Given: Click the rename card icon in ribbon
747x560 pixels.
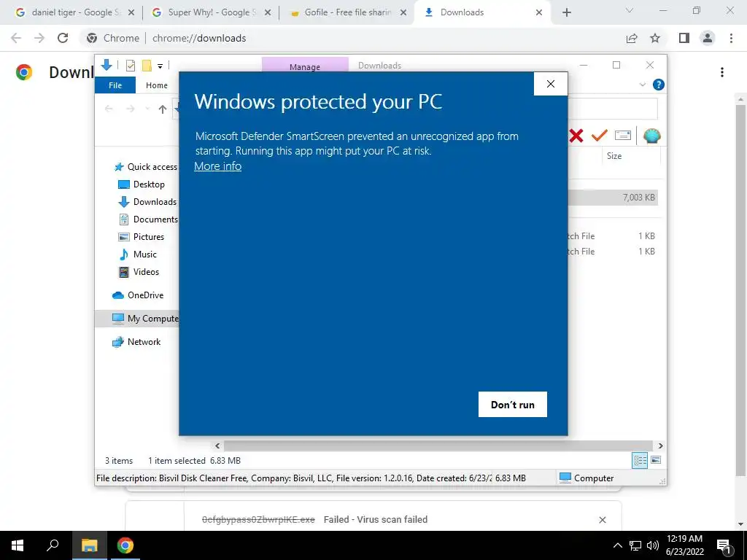Looking at the screenshot, I should point(623,136).
